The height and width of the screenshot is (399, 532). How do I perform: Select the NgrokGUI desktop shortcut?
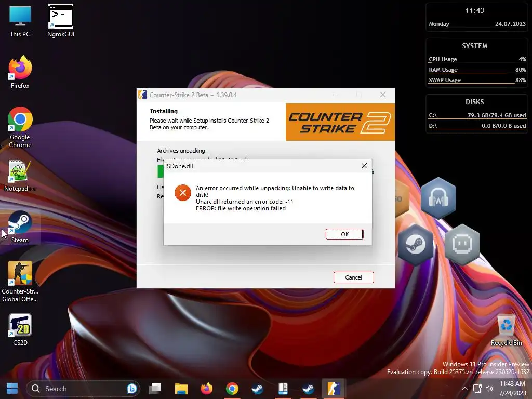coord(61,21)
